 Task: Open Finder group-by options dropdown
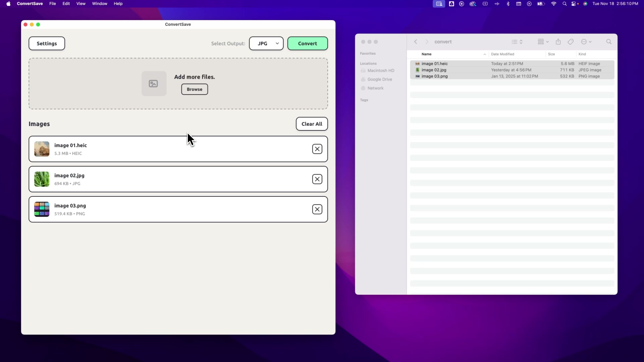pos(543,42)
